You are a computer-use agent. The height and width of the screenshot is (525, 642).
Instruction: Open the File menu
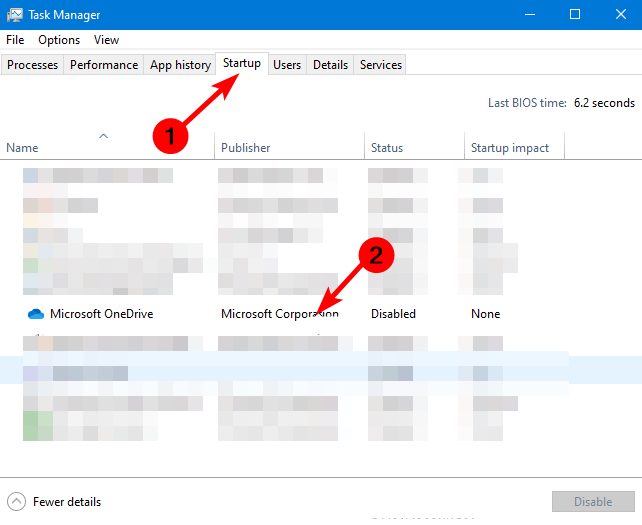click(x=15, y=40)
